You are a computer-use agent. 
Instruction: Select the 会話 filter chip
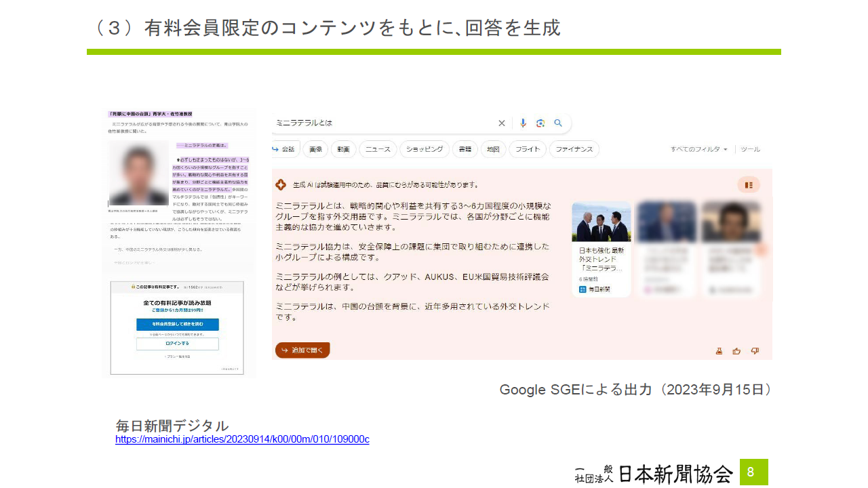tap(285, 149)
